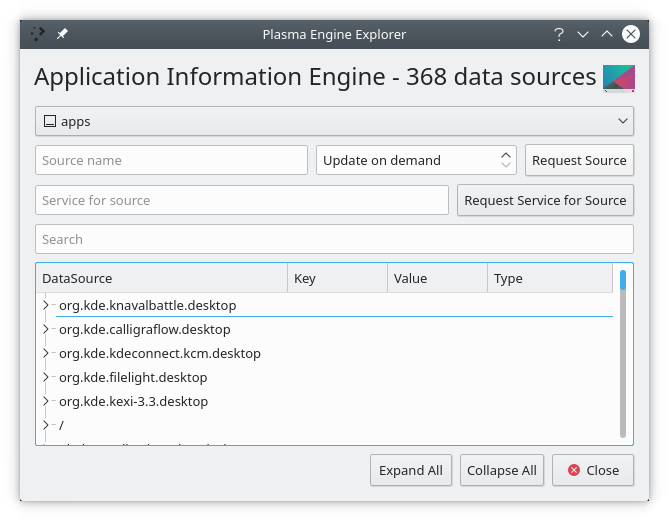
Task: Expand org.kde.calligraflow.desktop tree node
Action: point(46,329)
